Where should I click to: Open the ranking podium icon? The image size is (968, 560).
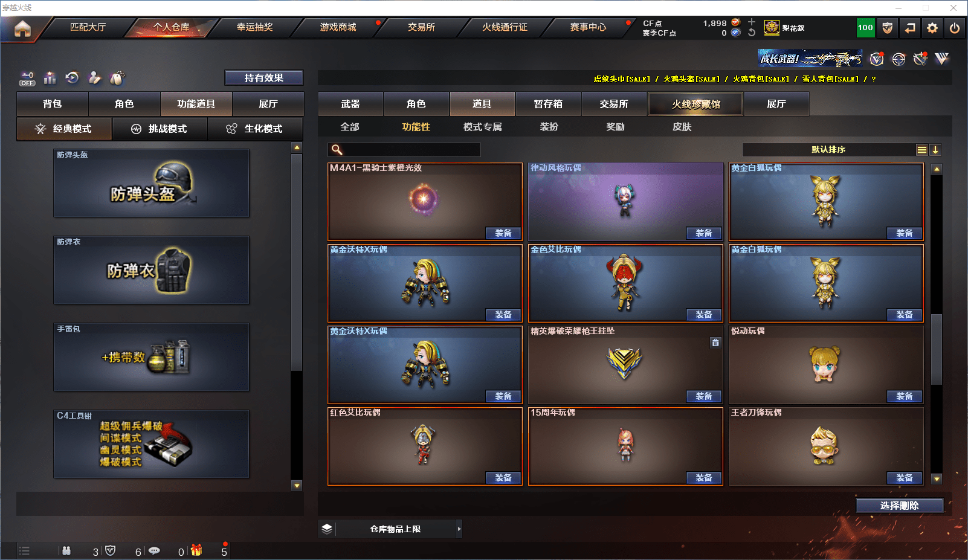click(50, 78)
